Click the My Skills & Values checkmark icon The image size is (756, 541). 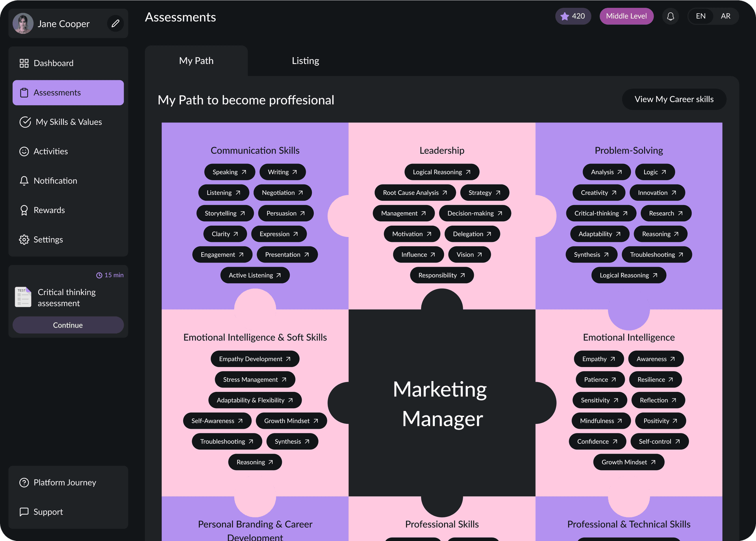25,122
